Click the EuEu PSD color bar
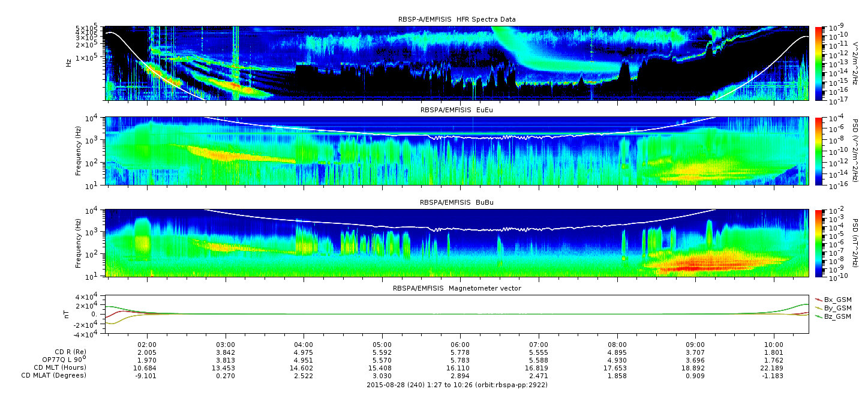This screenshot has height=395, width=868. pos(820,151)
